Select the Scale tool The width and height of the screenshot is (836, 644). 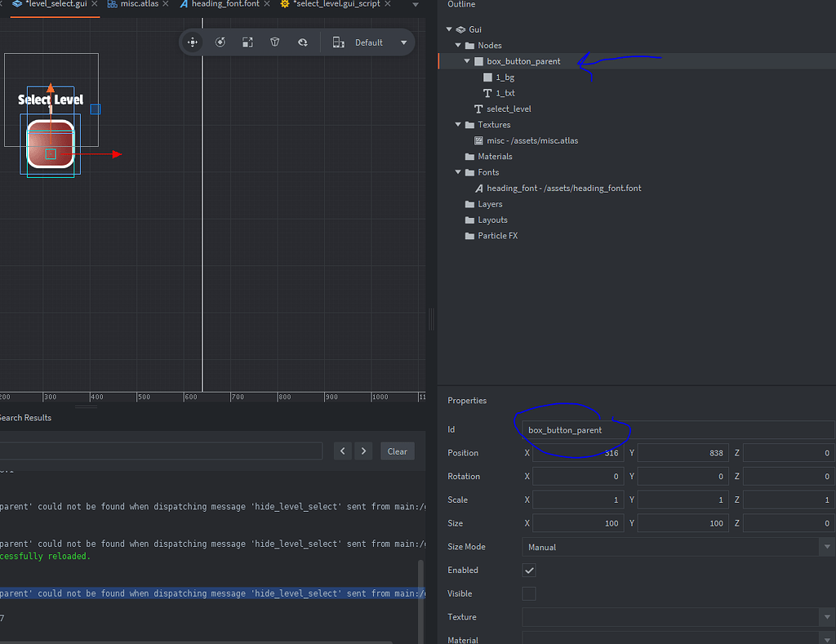click(x=247, y=42)
